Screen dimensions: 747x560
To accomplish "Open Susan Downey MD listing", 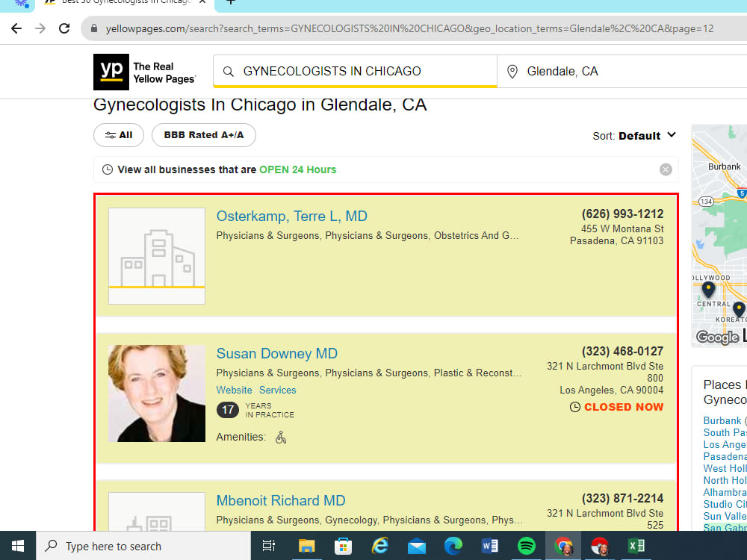I will click(277, 354).
